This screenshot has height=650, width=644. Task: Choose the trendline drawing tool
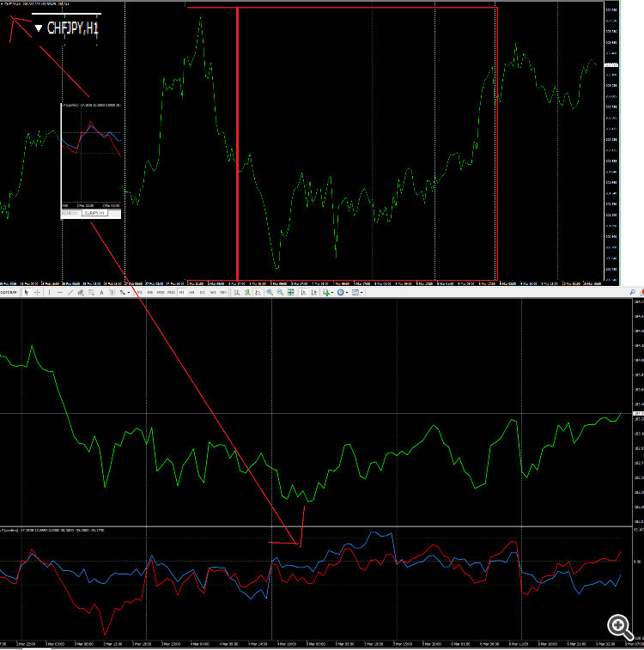pos(70,292)
